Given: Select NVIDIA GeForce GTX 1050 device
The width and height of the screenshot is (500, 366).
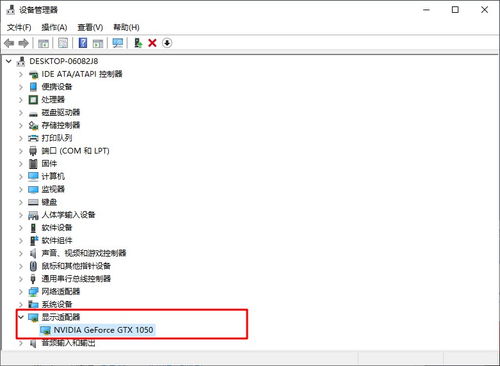Looking at the screenshot, I should tap(103, 330).
